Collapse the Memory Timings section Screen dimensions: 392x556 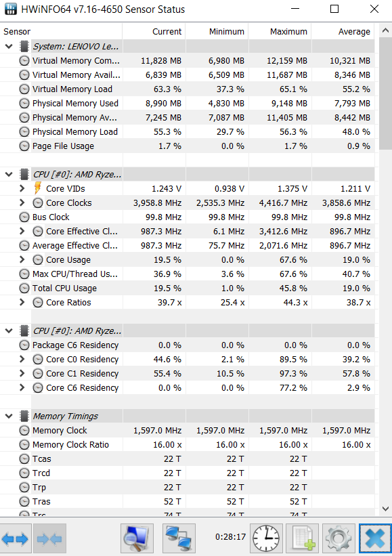[x=9, y=416]
